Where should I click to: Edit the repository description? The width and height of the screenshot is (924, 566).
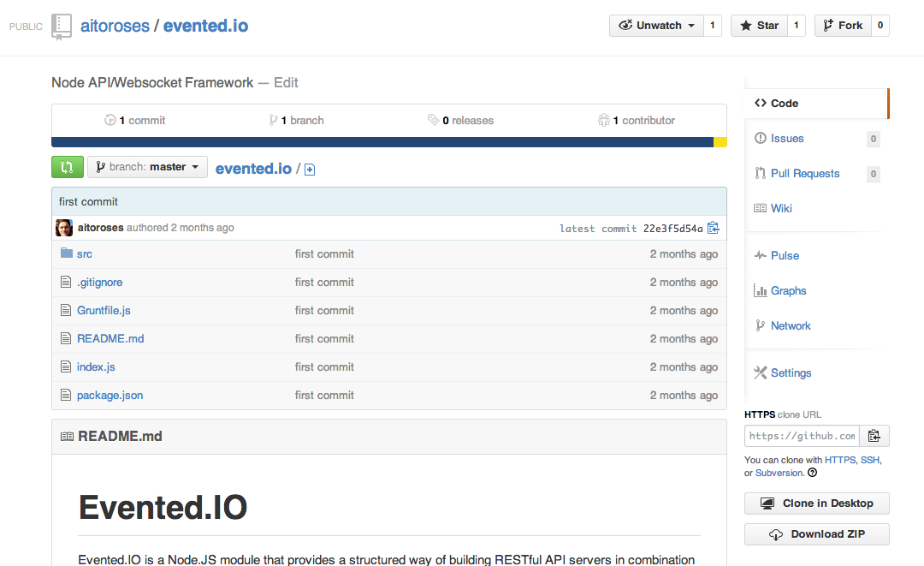coord(286,82)
